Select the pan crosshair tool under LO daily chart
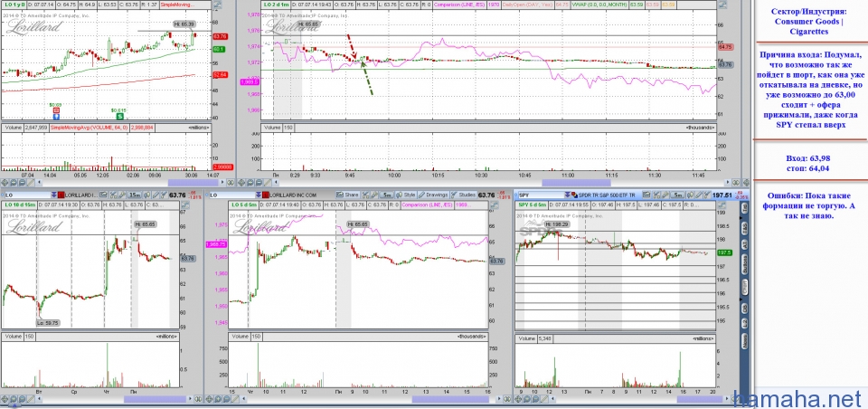Viewport: 868px width, 409px height. (5, 183)
